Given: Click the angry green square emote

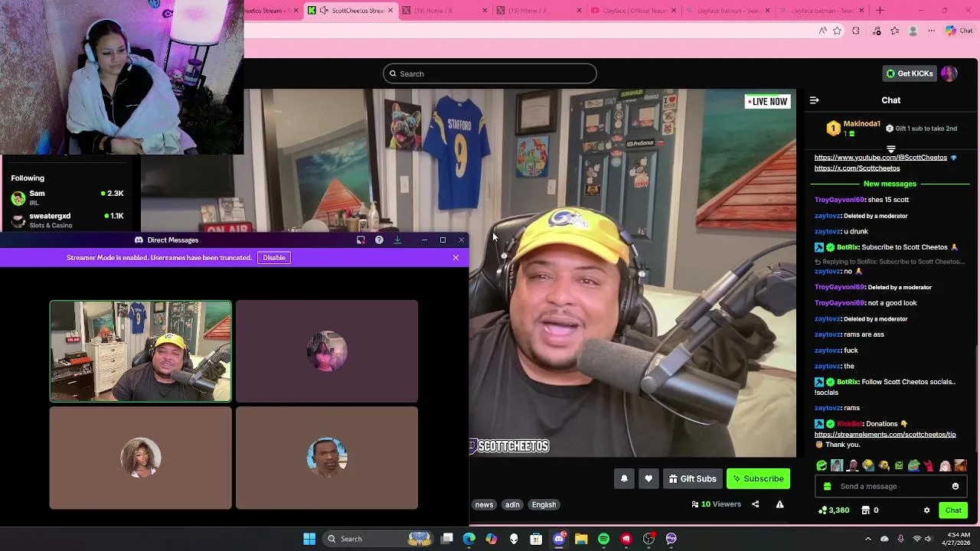Looking at the screenshot, I should tap(899, 465).
